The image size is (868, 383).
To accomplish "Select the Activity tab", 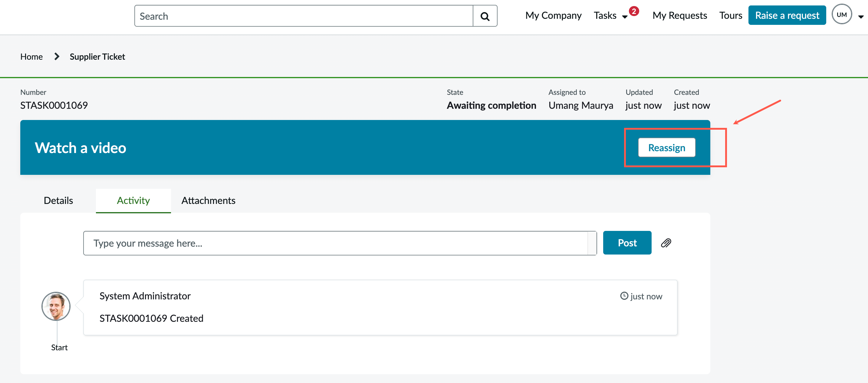I will click(133, 201).
